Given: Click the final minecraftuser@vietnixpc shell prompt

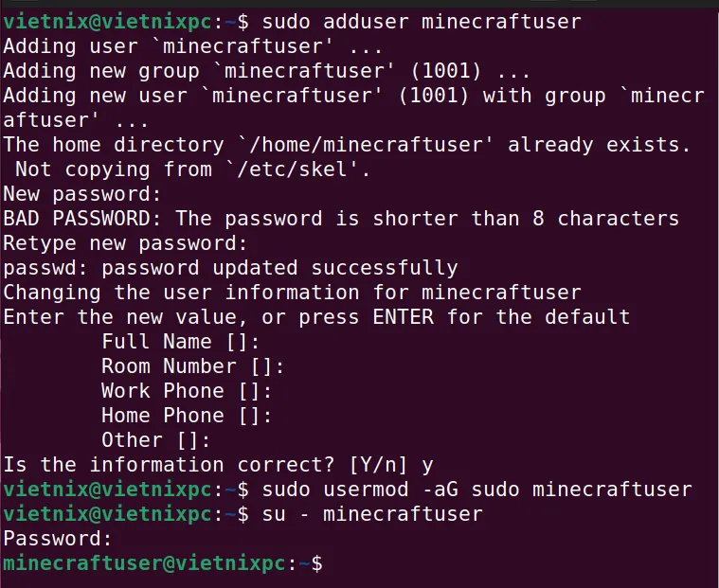Looking at the screenshot, I should point(163,563).
